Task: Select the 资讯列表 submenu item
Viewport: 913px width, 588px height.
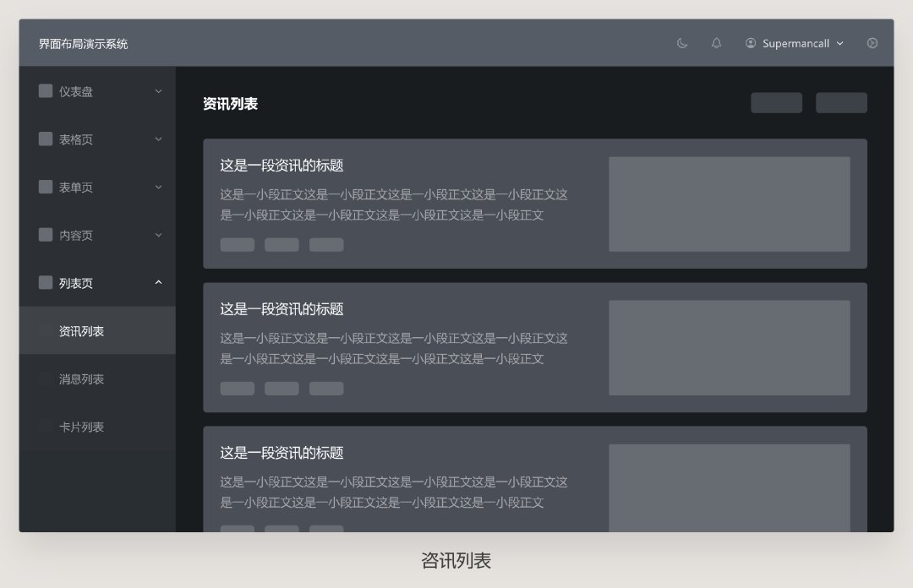Action: pos(97,330)
